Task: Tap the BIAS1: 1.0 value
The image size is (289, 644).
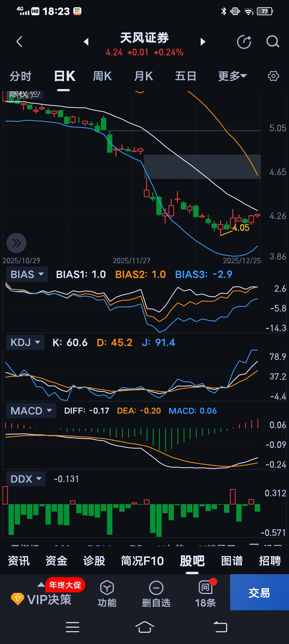Action: click(81, 274)
